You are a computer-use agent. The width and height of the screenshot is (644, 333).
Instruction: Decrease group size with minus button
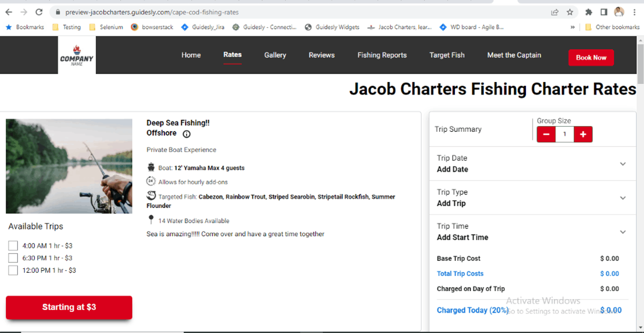(x=546, y=134)
